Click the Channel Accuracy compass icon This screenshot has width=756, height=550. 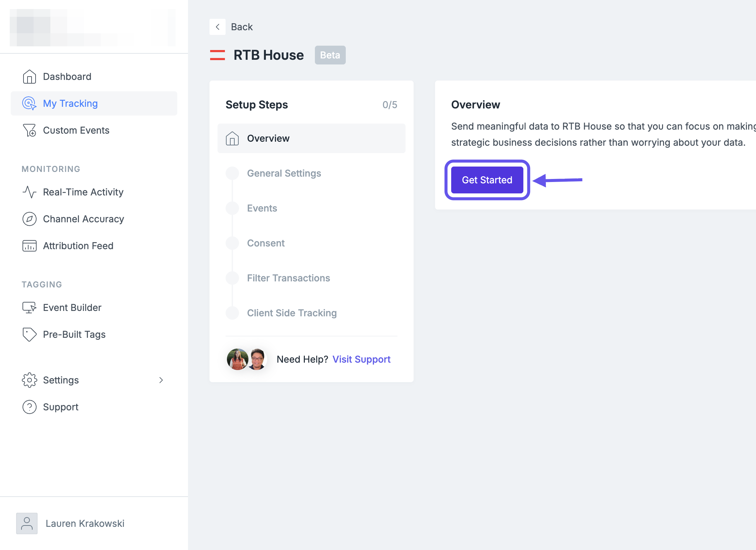(30, 219)
